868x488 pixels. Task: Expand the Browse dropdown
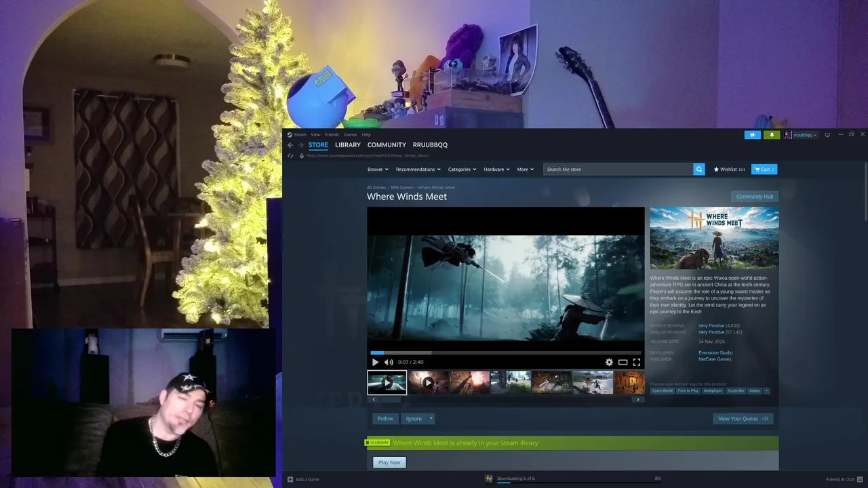click(x=378, y=169)
